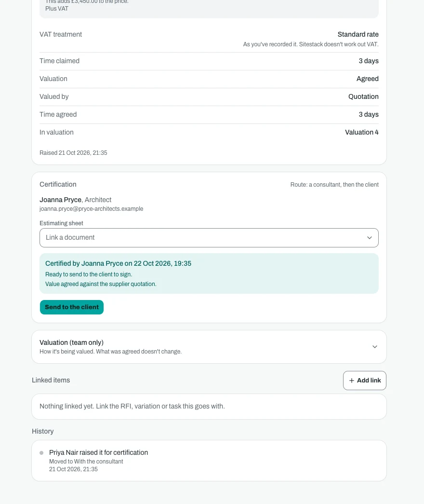Viewport: 424px width, 504px height.
Task: Open the Estimating sheet Link a document dropdown
Action: click(209, 238)
